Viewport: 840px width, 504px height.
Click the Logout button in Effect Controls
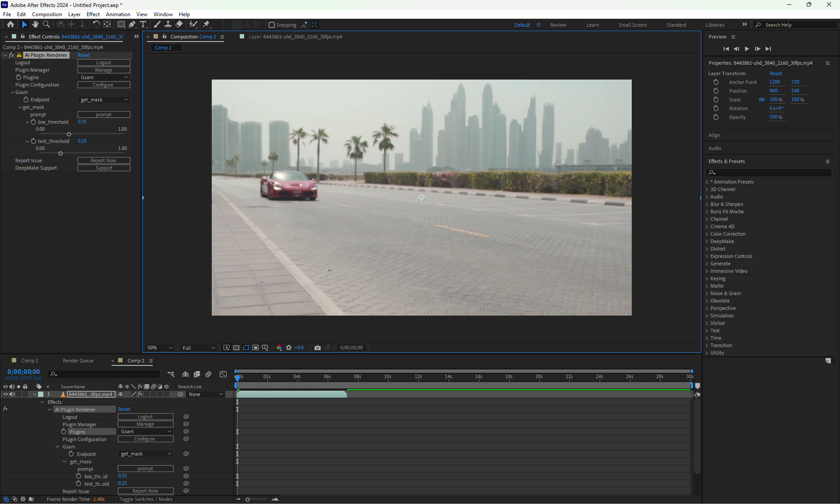104,63
